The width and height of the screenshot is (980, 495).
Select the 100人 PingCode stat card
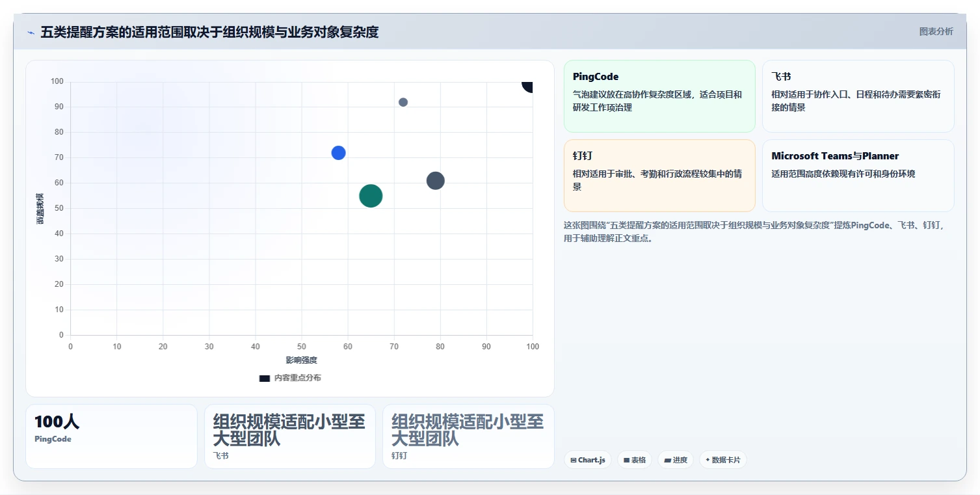111,436
